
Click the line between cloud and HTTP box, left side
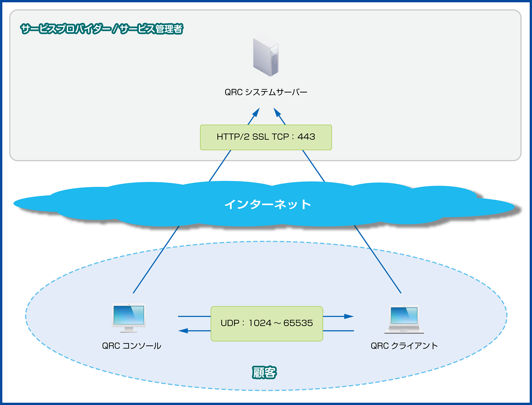click(x=220, y=166)
